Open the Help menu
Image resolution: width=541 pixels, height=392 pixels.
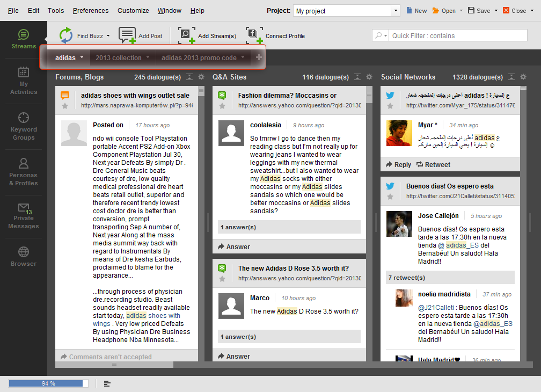tap(198, 11)
